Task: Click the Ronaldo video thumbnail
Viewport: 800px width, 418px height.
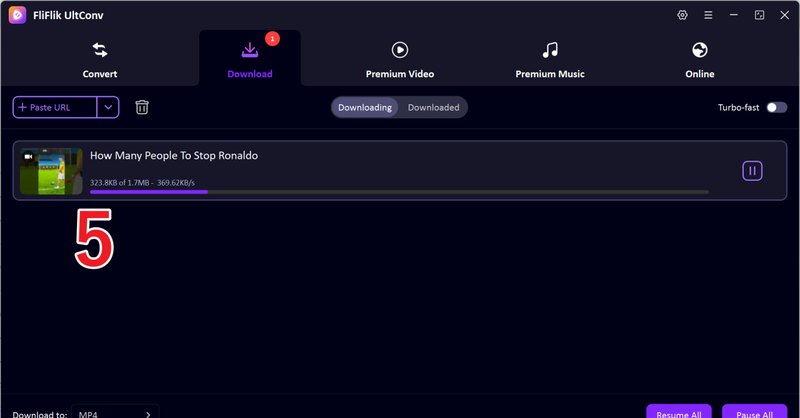Action: (x=51, y=171)
